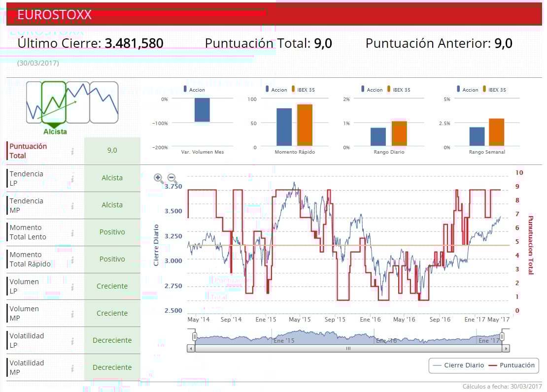This screenshot has width=547, height=392.
Task: Click Alcista value for Tendencia MP
Action: pyautogui.click(x=112, y=205)
